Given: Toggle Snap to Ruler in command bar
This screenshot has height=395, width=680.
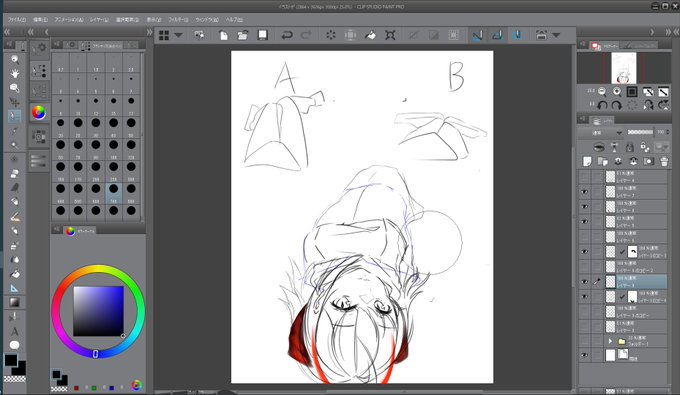Looking at the screenshot, I should click(477, 36).
